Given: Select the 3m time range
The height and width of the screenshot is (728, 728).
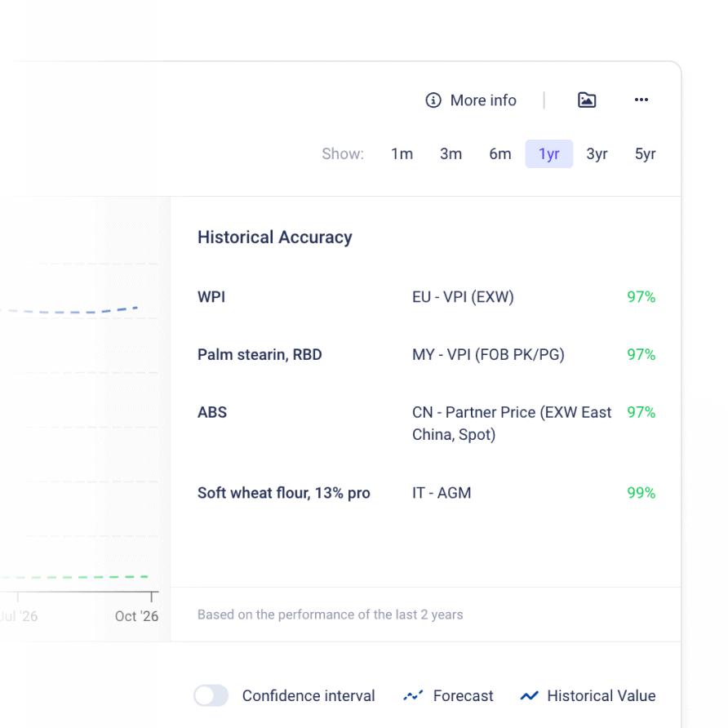Looking at the screenshot, I should pos(451,154).
